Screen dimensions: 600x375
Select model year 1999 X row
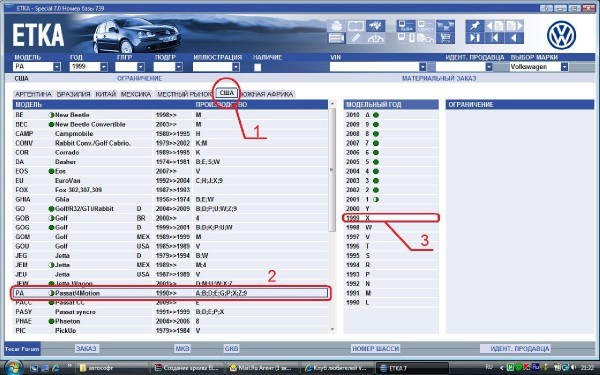391,218
